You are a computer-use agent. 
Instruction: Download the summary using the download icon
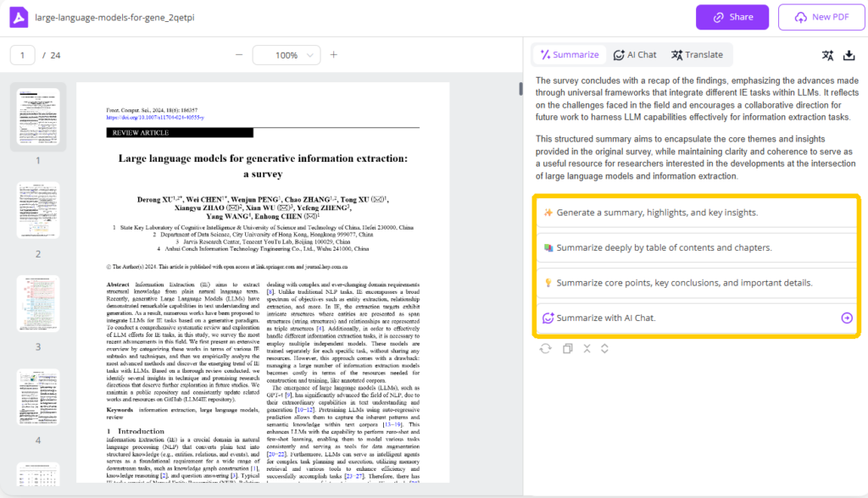(849, 55)
